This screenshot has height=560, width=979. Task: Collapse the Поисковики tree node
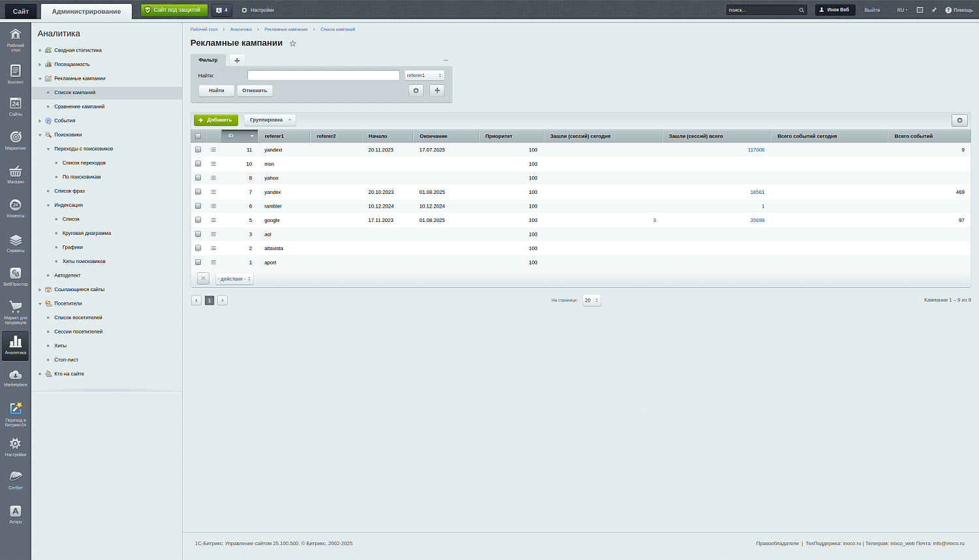pyautogui.click(x=40, y=135)
